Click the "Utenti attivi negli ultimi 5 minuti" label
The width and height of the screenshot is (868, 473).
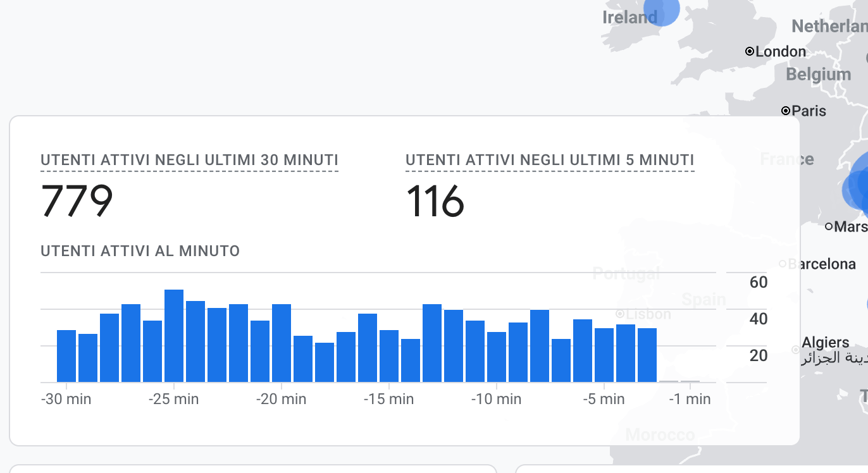coord(550,160)
